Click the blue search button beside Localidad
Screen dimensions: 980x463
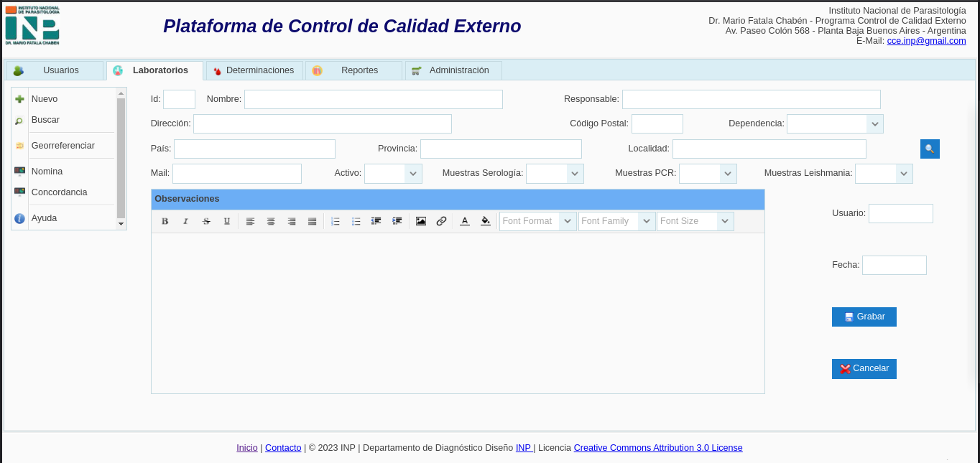point(930,149)
